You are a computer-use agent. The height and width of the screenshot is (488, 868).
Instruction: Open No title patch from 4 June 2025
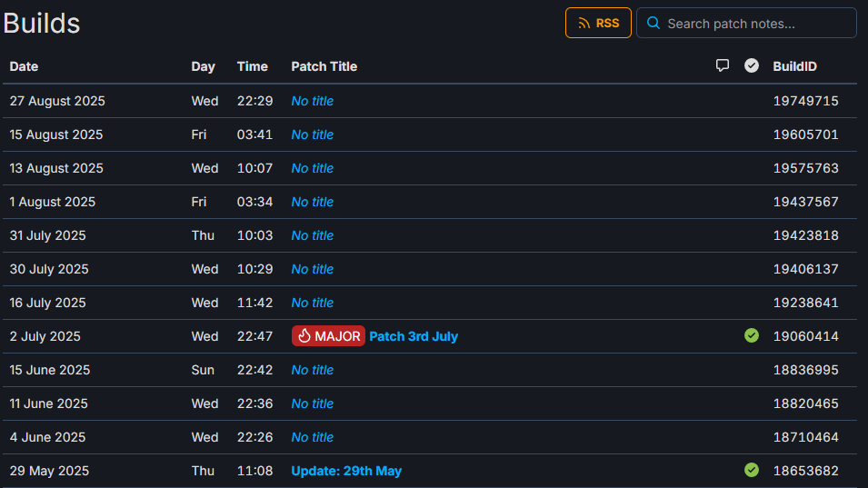tap(313, 437)
